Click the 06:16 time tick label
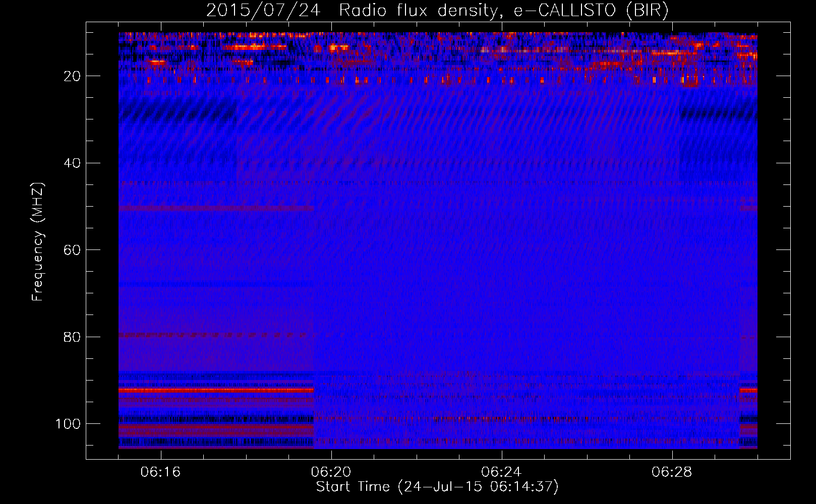The width and height of the screenshot is (816, 504). (160, 472)
